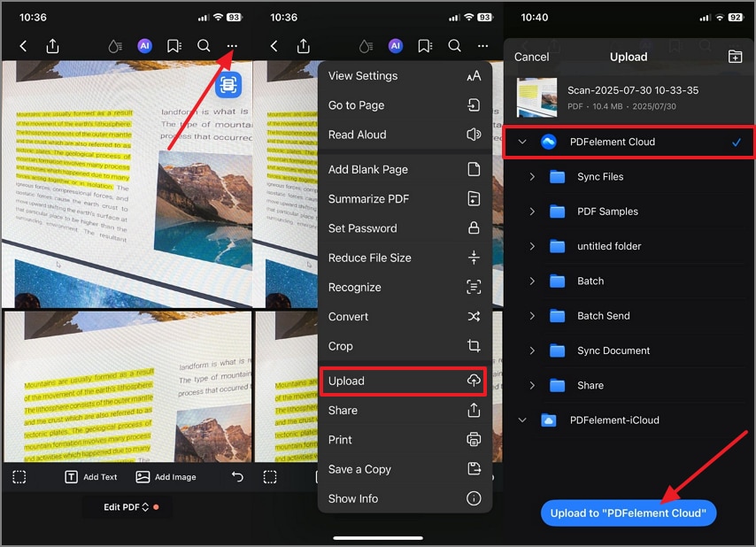Select the Batch Send folder
Viewport: 756px width, 547px height.
point(629,316)
